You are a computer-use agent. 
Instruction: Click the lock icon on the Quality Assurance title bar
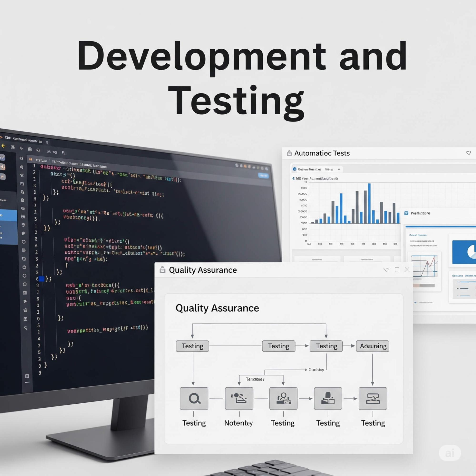pos(162,270)
